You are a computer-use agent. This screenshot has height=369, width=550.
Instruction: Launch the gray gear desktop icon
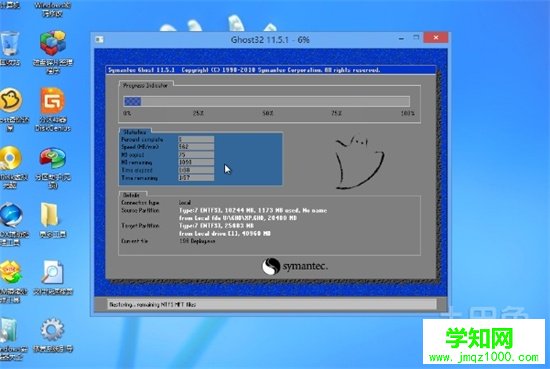[x=52, y=330]
